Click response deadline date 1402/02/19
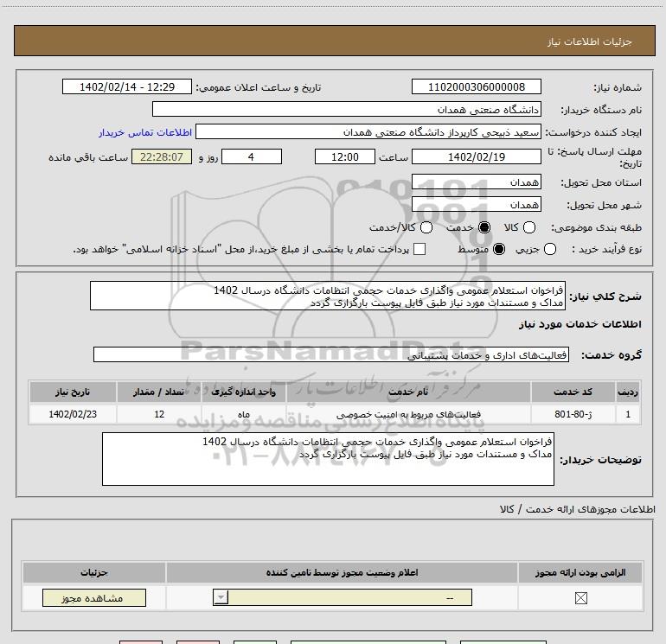 click(476, 156)
